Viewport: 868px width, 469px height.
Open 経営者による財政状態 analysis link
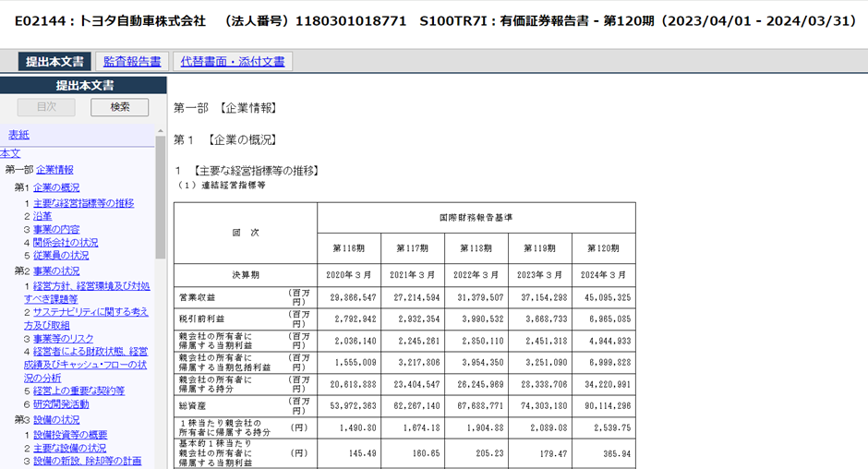[86, 365]
